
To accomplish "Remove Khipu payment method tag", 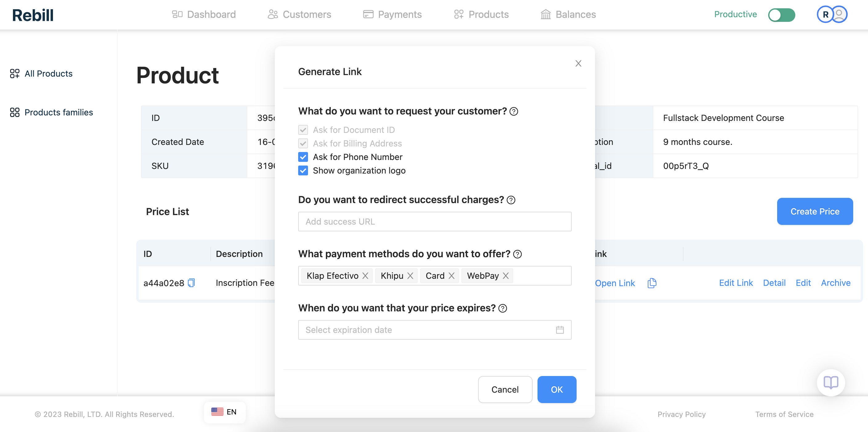I will click(x=410, y=276).
